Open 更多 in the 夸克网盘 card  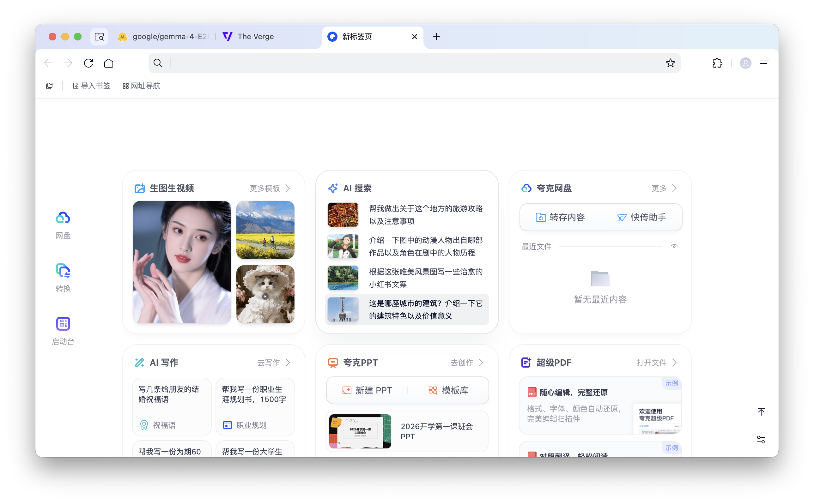pos(664,188)
